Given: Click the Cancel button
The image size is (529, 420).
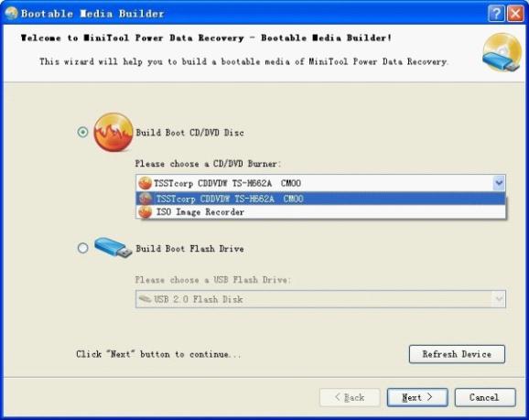Looking at the screenshot, I should click(485, 397).
